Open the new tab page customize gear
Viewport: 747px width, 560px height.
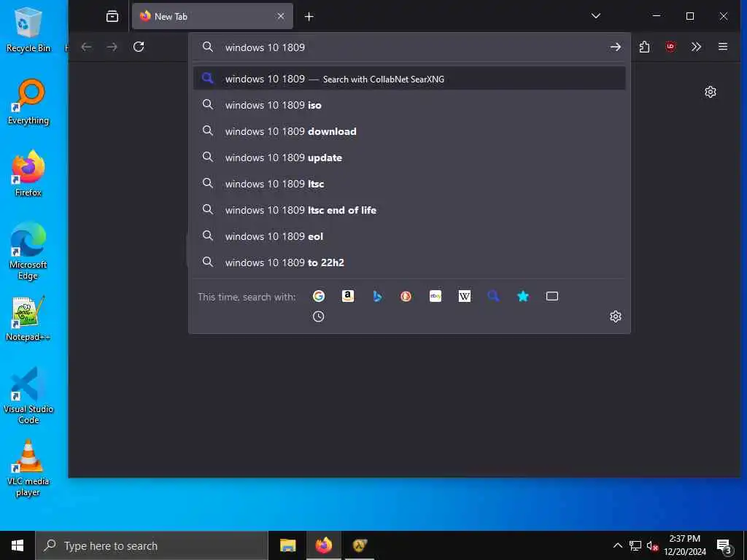tap(711, 92)
